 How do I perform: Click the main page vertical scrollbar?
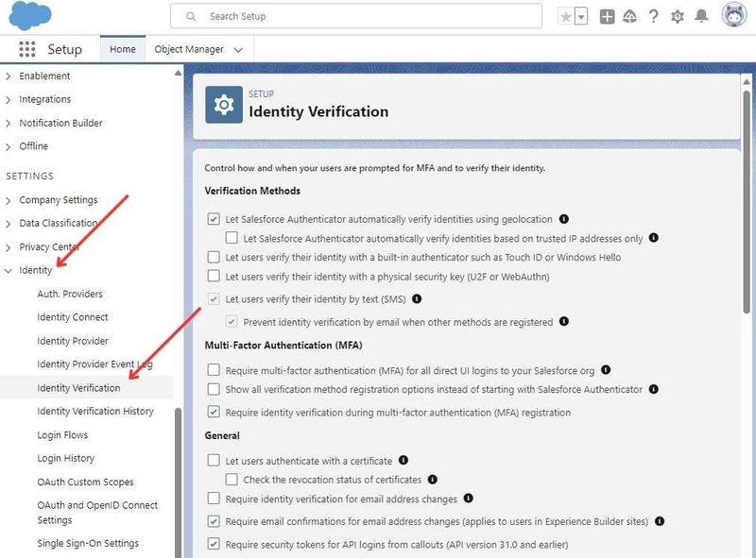pyautogui.click(x=747, y=202)
